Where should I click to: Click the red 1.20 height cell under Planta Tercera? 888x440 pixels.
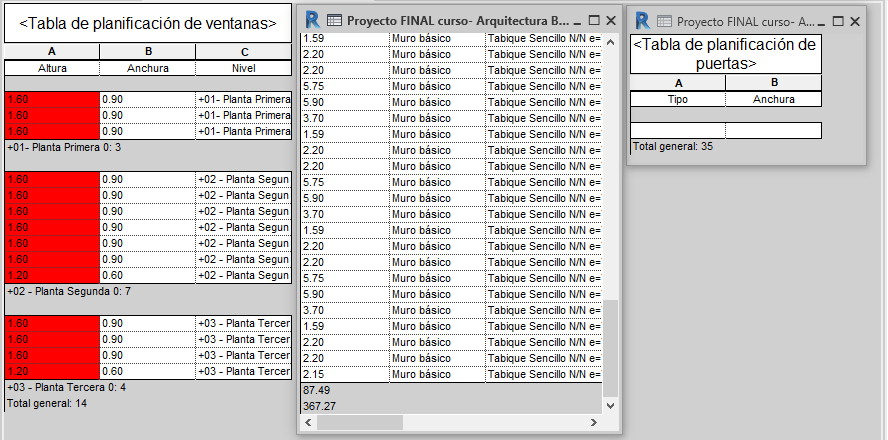click(x=52, y=371)
